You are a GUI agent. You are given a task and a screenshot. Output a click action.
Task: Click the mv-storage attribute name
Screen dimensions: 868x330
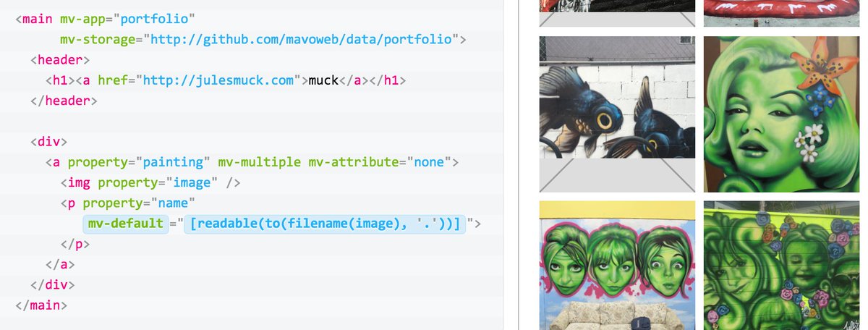point(98,39)
